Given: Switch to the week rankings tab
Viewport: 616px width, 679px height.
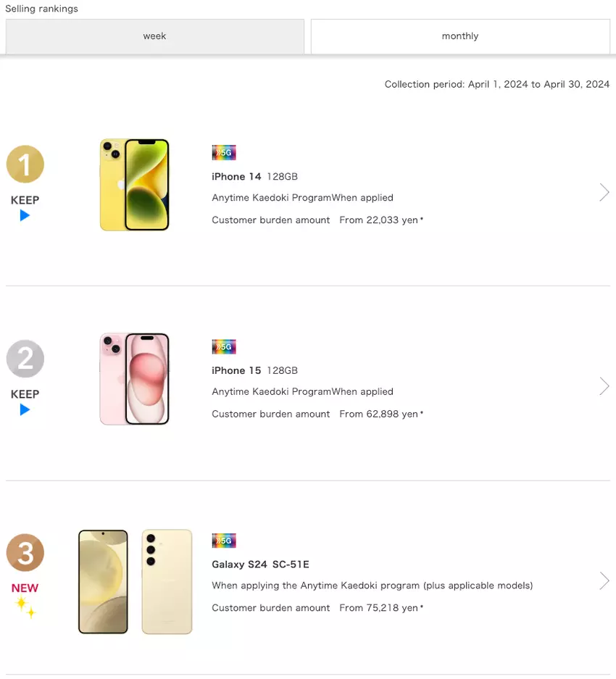Looking at the screenshot, I should [x=154, y=36].
